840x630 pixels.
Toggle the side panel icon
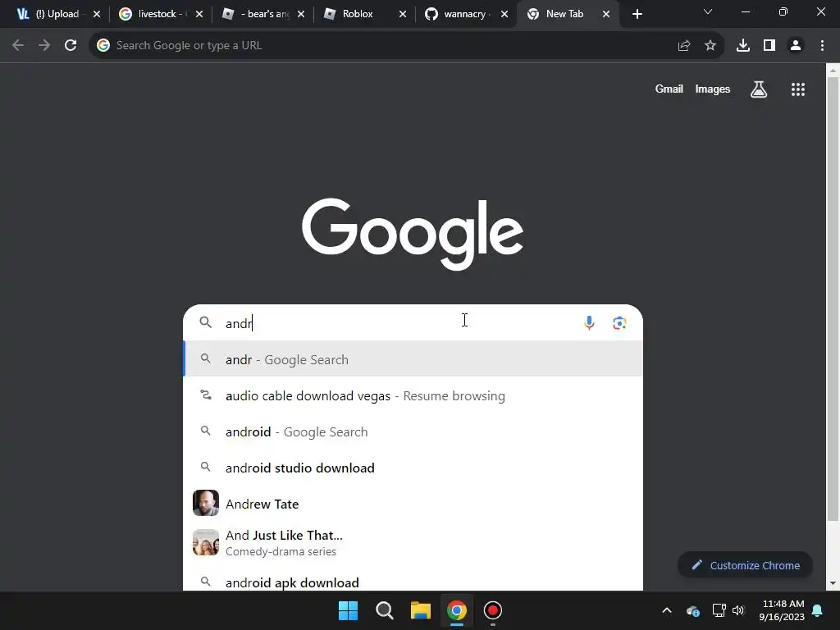[x=769, y=46]
